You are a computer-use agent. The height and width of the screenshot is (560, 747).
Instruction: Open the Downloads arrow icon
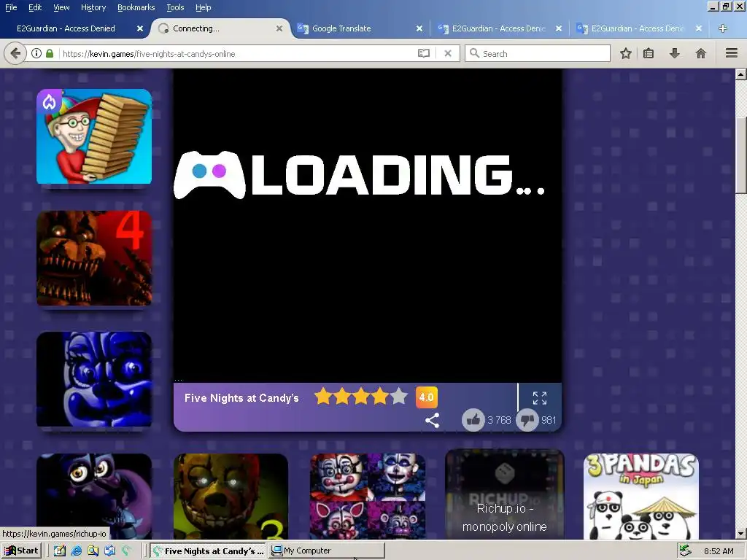pos(675,53)
